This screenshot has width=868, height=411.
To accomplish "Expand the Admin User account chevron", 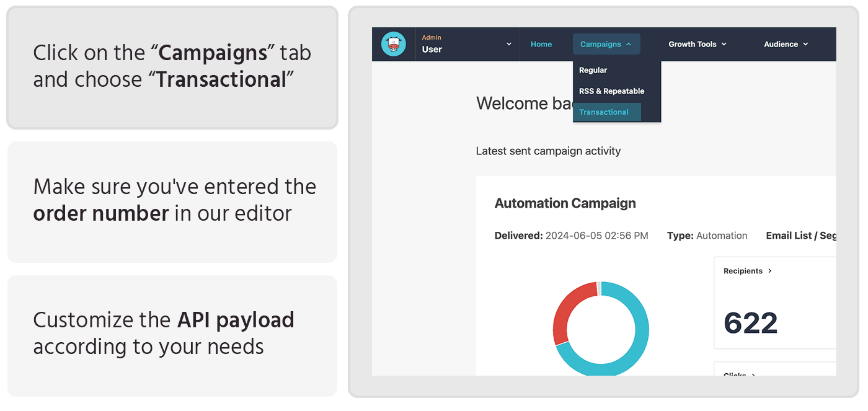I will tap(509, 44).
